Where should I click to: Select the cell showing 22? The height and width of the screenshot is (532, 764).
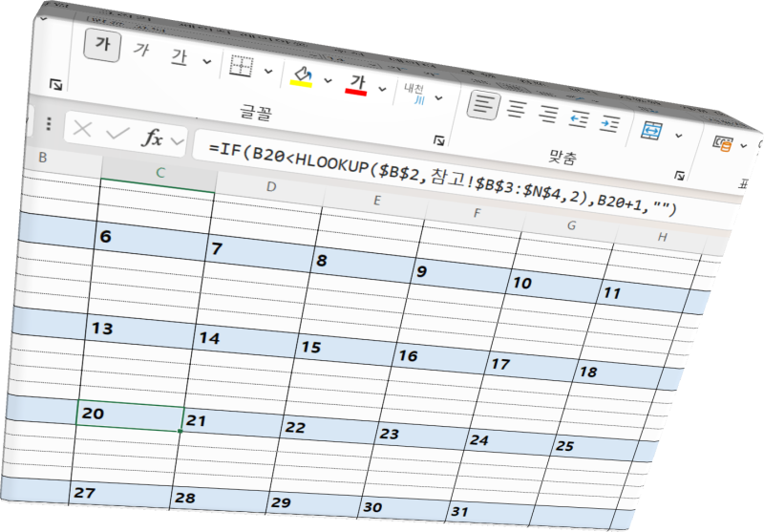click(329, 431)
